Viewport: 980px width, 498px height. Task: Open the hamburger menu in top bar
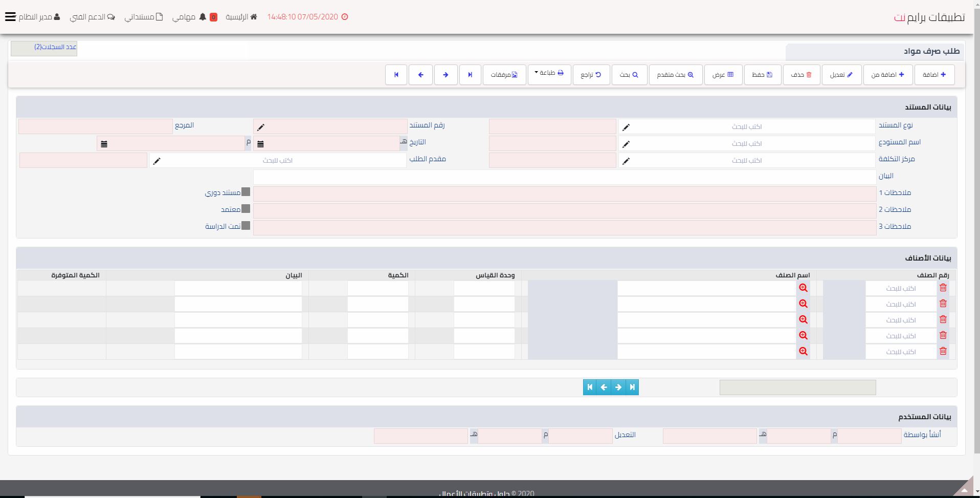pos(10,17)
